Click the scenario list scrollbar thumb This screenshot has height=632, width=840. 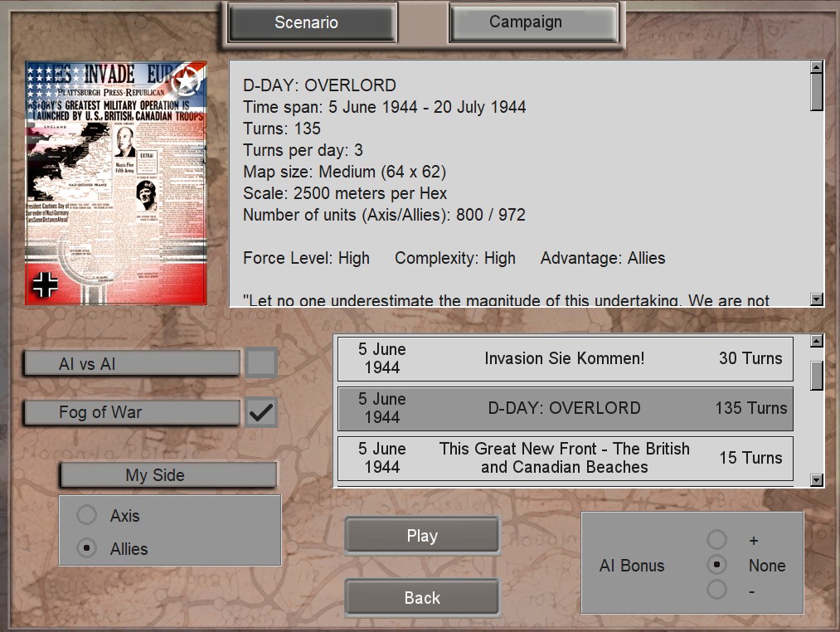click(x=816, y=375)
